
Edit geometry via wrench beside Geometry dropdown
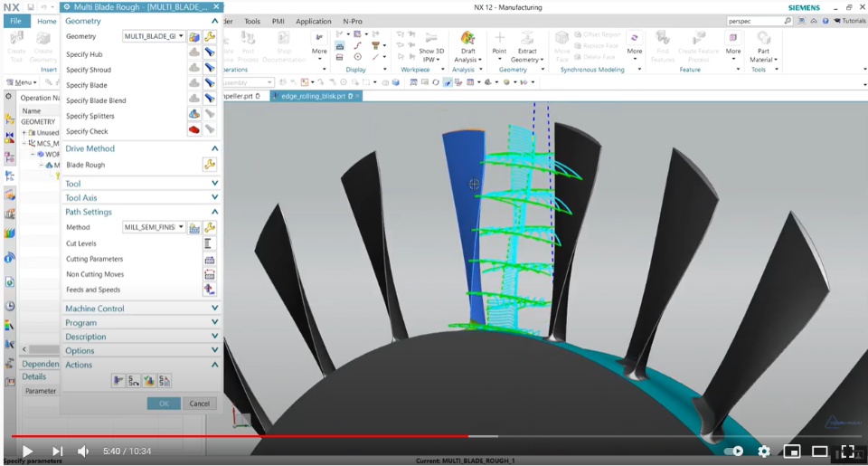point(210,36)
